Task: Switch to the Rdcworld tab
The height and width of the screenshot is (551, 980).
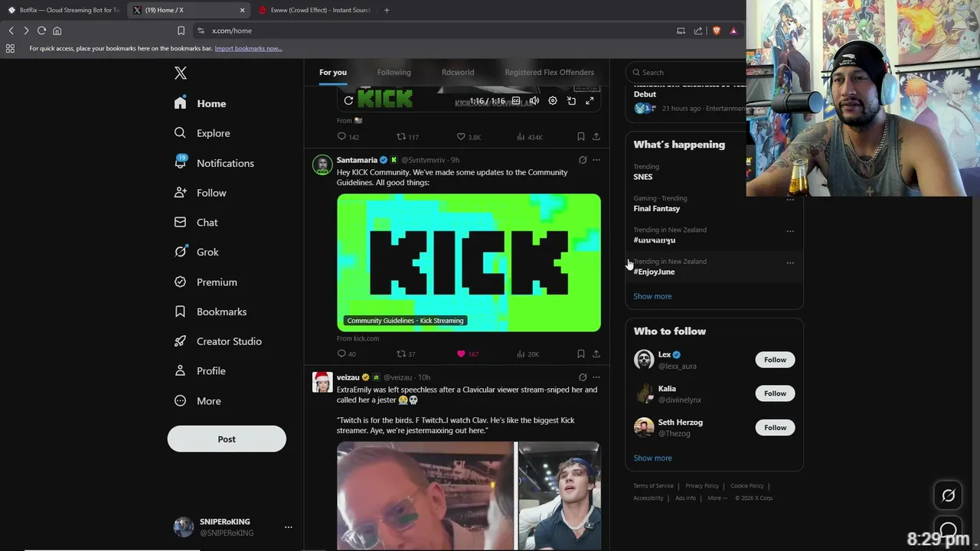Action: pos(458,72)
